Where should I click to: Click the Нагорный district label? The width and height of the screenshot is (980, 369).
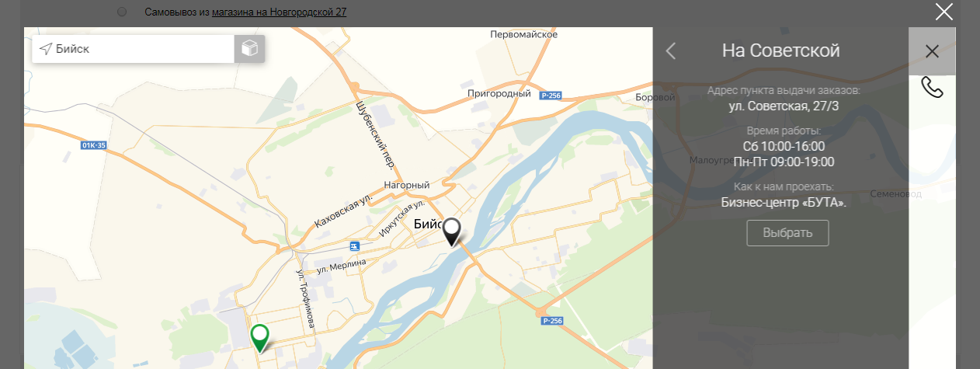point(407,186)
